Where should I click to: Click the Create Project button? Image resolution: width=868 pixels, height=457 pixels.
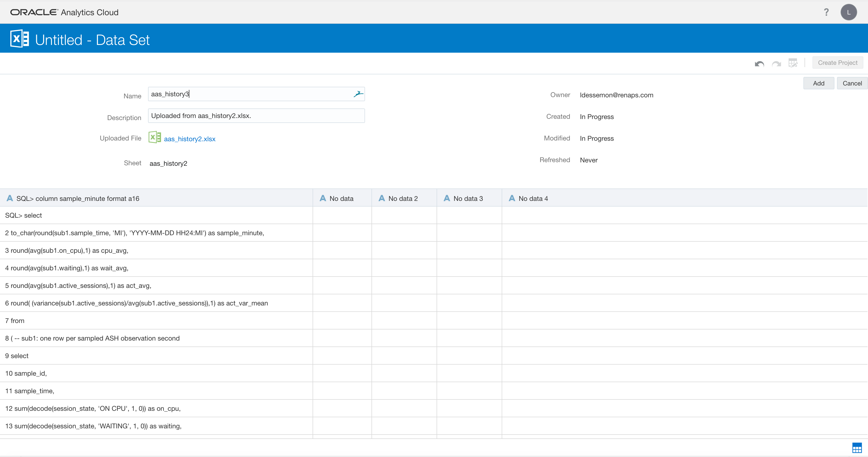pos(838,63)
